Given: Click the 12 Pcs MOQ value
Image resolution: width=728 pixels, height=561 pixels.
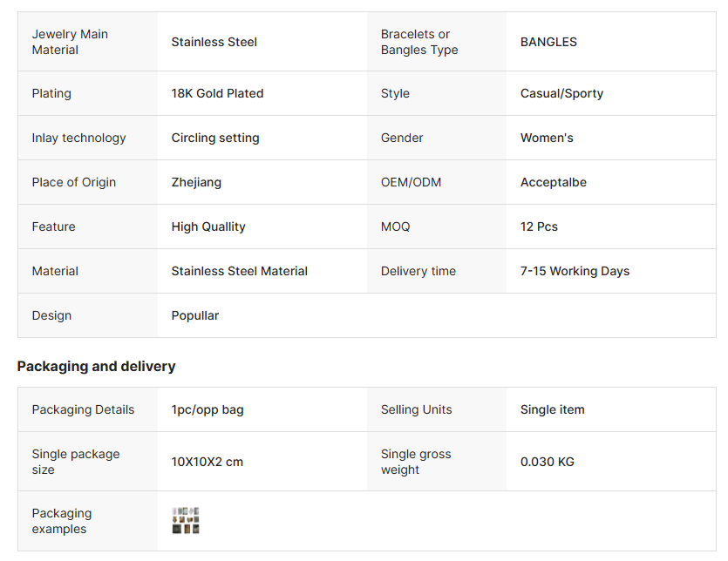Looking at the screenshot, I should click(539, 226).
